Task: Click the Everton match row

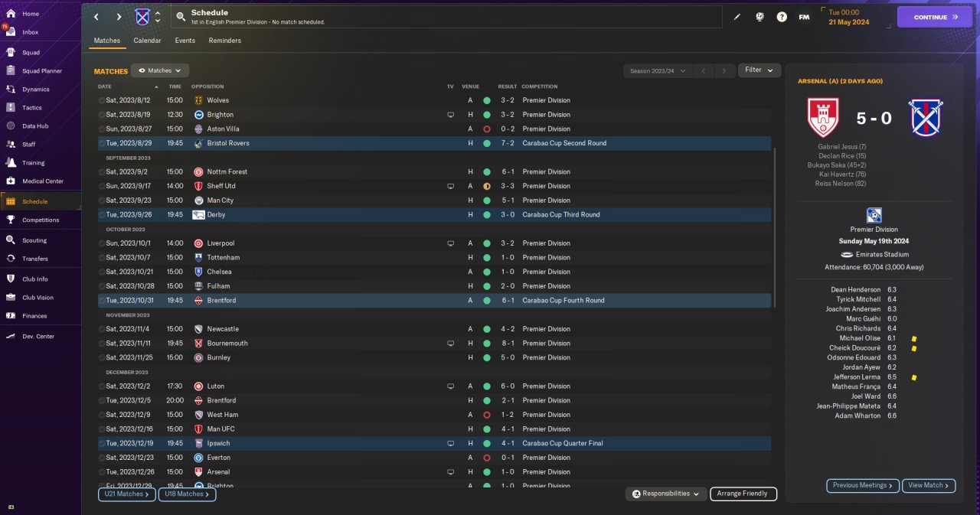Action: coord(434,458)
